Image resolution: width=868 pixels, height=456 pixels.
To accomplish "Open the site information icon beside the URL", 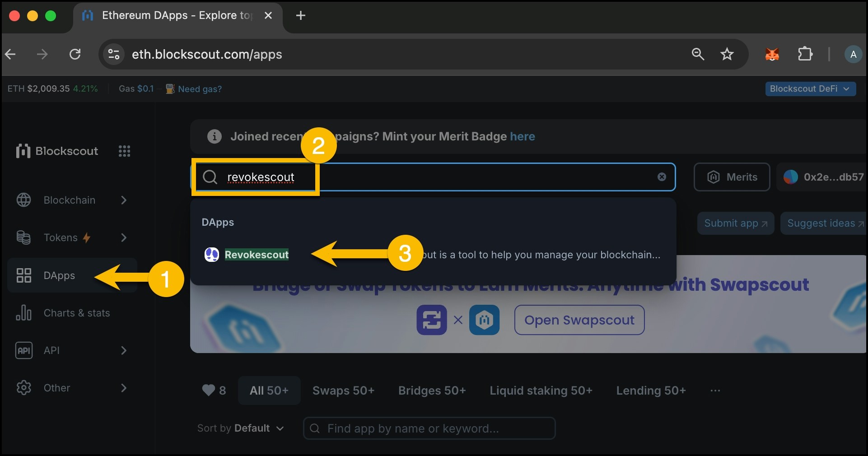I will click(x=114, y=55).
